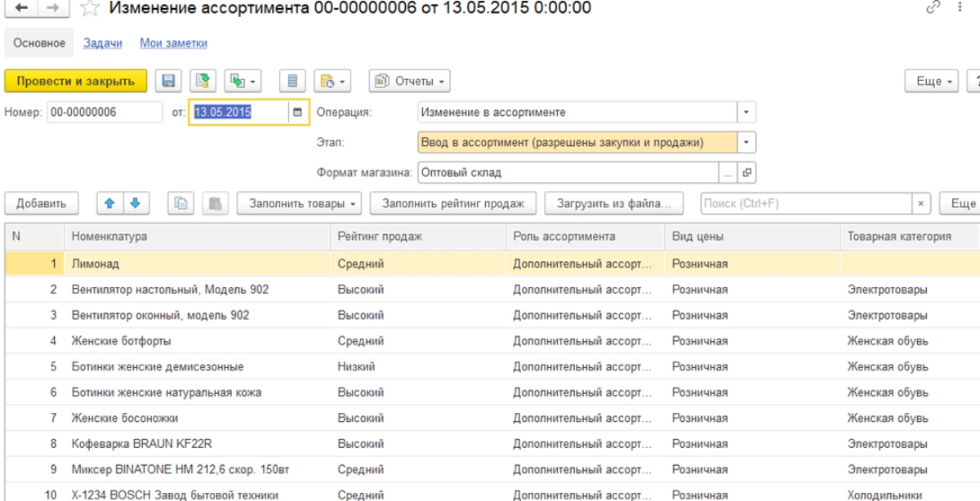Click into the Номер input field

105,113
